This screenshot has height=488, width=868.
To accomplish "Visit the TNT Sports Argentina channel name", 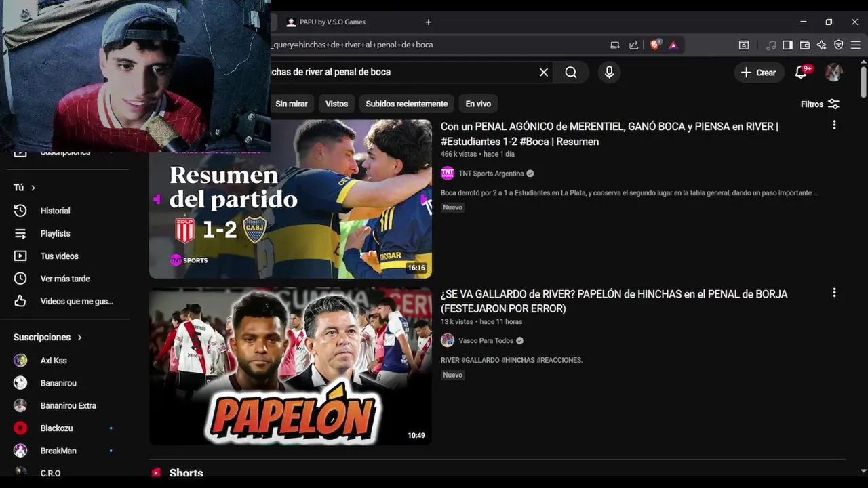I will click(x=490, y=174).
